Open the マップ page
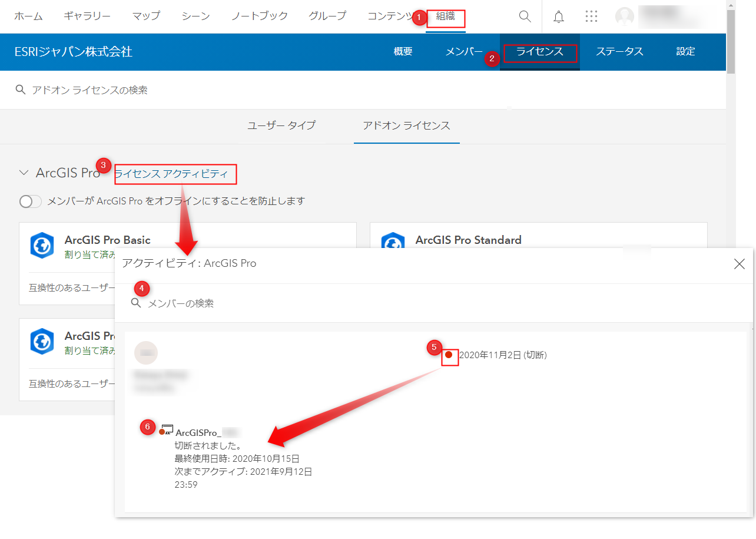 coord(146,16)
